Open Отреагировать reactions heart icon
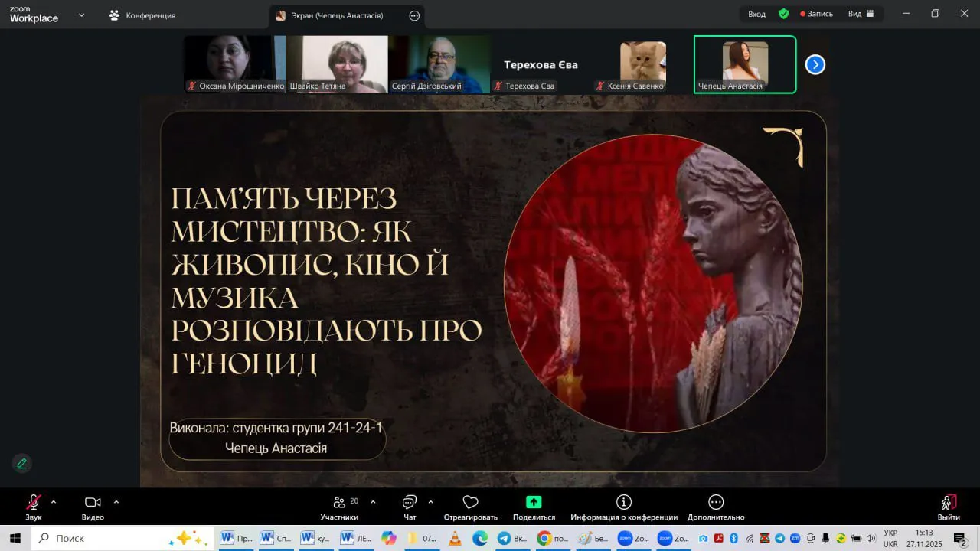 [x=470, y=503]
